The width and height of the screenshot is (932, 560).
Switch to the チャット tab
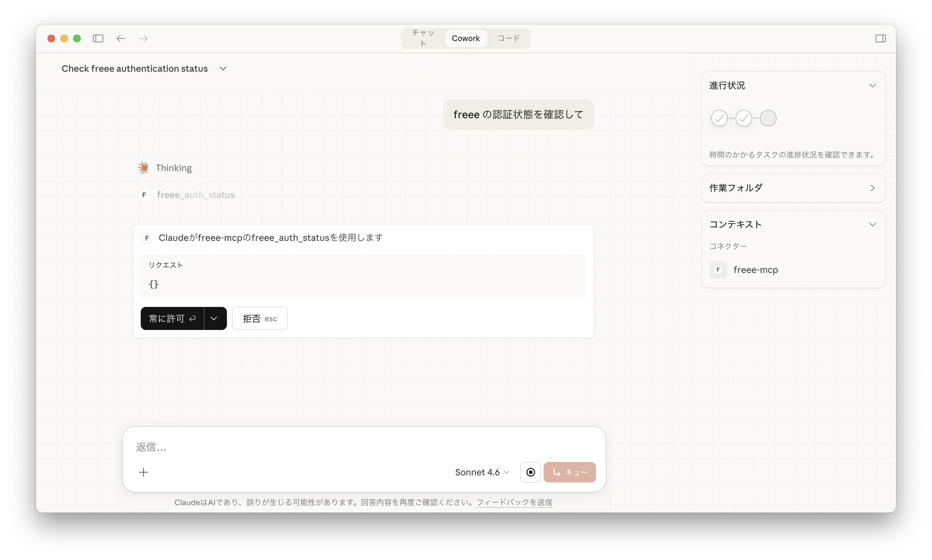tap(423, 38)
